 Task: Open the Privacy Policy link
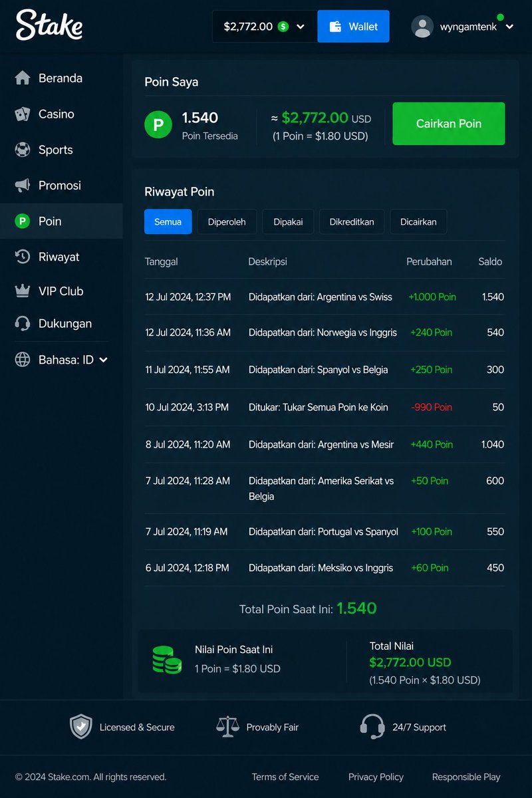[x=376, y=777]
